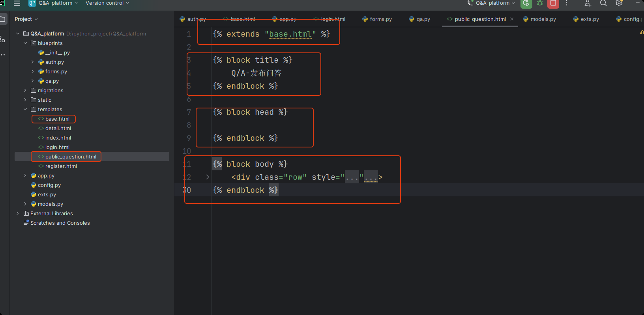644x315 pixels.
Task: Expand the auth.py structure node
Action: pos(33,62)
